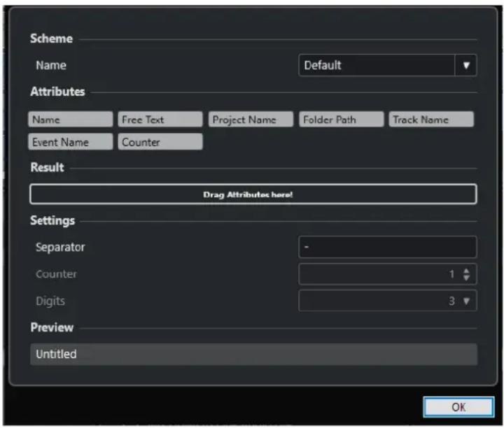Viewport: 504px width, 428px height.
Task: Click the Counter label in Settings
Action: coord(56,274)
